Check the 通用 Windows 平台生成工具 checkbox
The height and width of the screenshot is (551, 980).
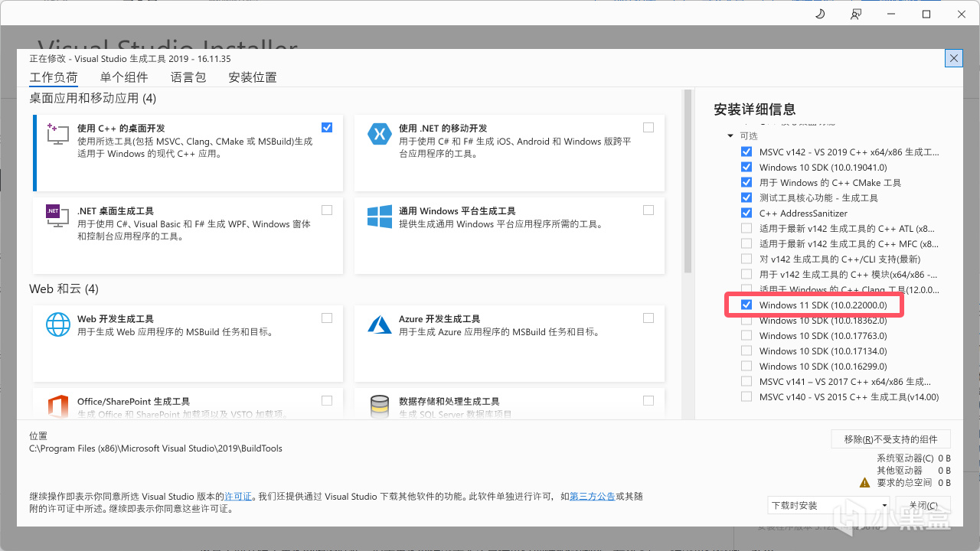click(648, 210)
